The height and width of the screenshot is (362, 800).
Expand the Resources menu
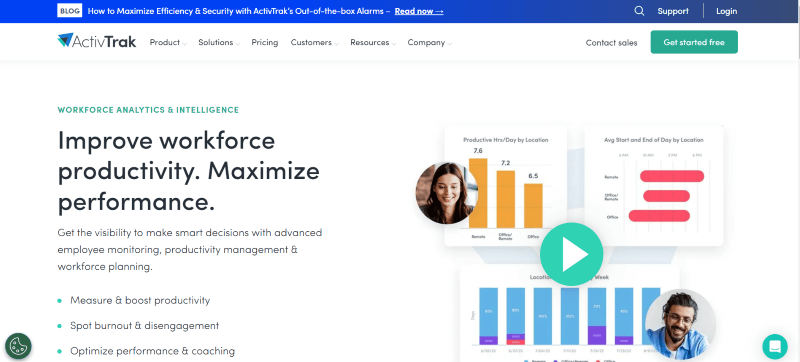373,43
